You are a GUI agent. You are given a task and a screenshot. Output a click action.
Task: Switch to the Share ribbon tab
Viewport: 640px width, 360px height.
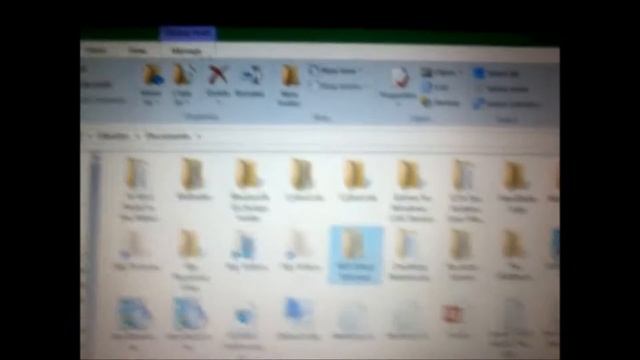[x=96, y=50]
